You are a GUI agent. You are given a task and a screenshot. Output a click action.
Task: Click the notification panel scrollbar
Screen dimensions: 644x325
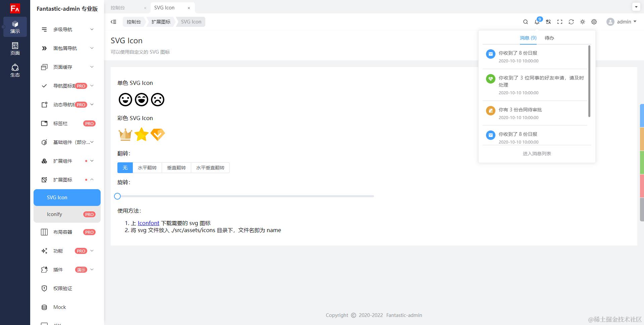589,81
